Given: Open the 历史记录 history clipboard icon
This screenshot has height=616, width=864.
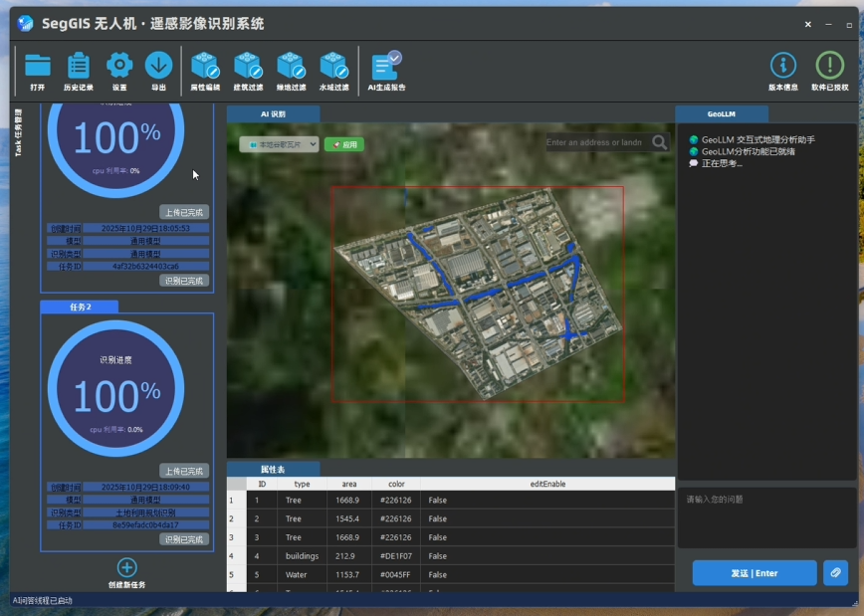Looking at the screenshot, I should coord(79,66).
